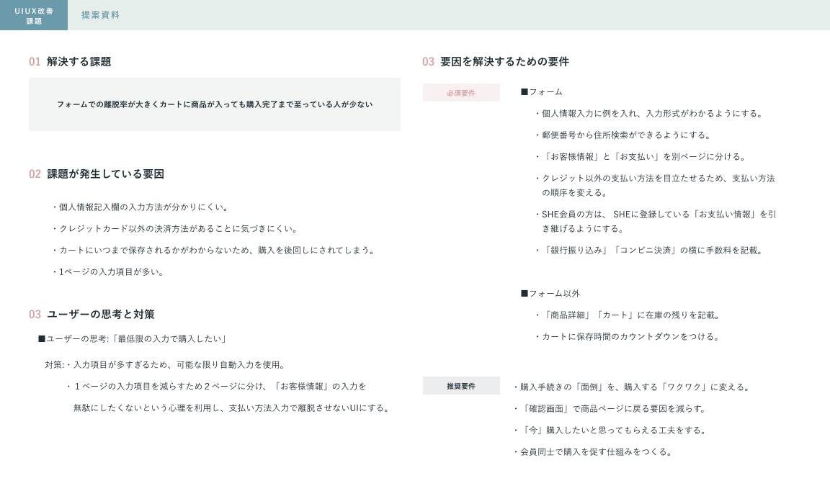Click the 会員同士で購入を促す bullet
The width and height of the screenshot is (830, 504).
(x=593, y=452)
